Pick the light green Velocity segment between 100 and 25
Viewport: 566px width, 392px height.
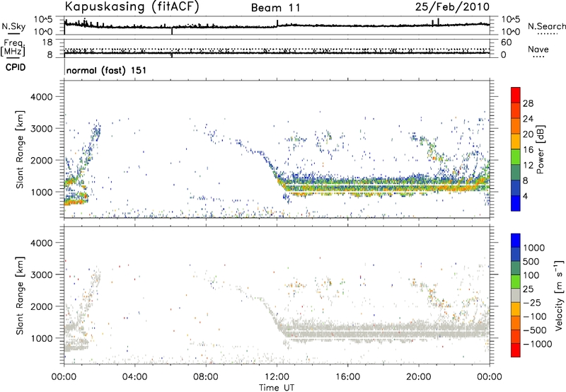tap(516, 282)
